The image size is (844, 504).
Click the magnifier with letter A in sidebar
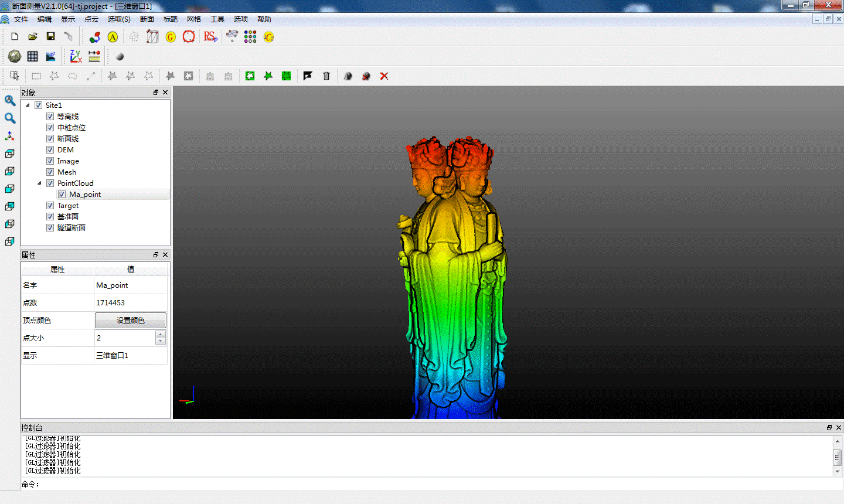(x=10, y=100)
